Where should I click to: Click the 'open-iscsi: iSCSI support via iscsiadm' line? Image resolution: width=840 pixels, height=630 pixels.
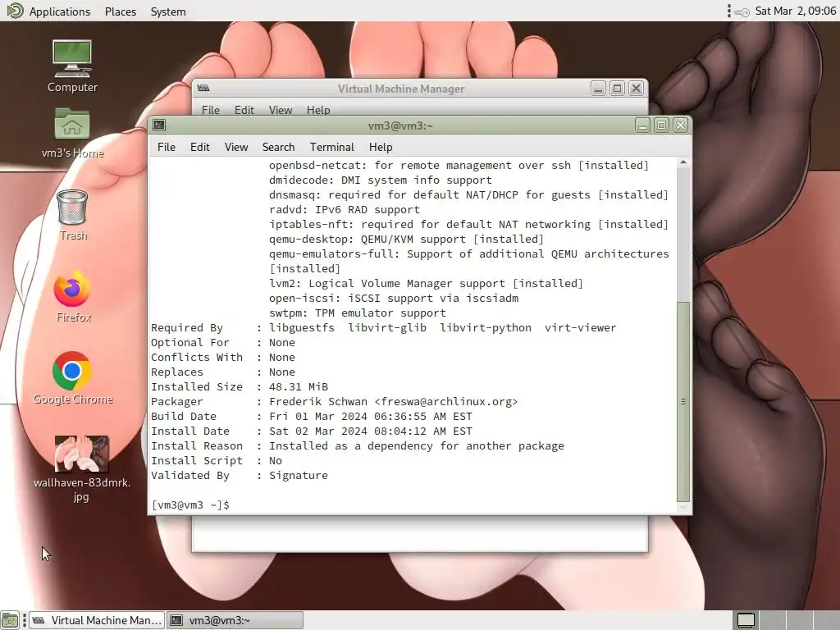pyautogui.click(x=394, y=299)
